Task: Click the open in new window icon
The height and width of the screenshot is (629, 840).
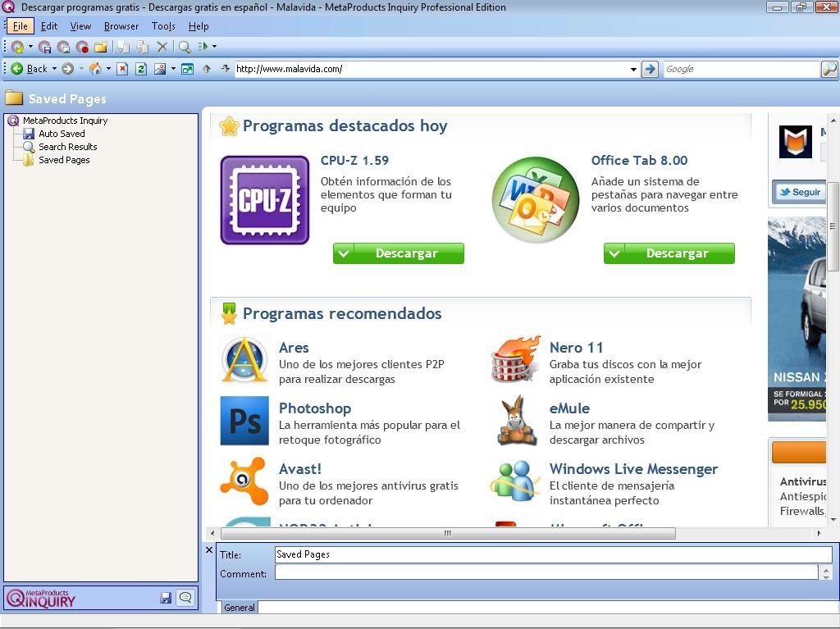Action: click(x=188, y=69)
